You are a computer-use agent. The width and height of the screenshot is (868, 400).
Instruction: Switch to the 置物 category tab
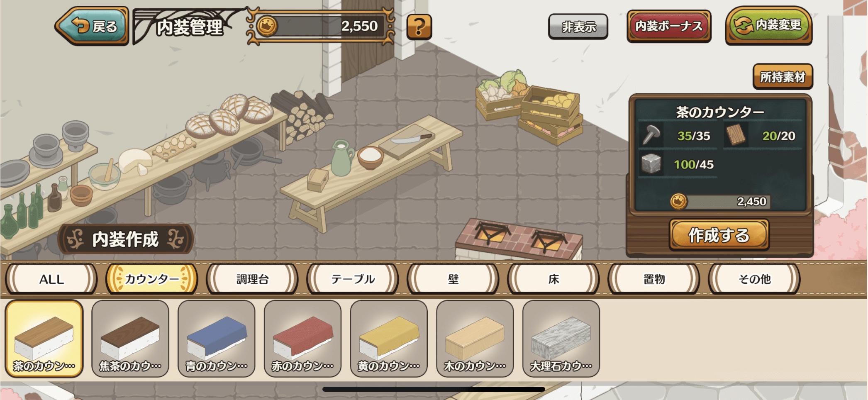click(x=654, y=279)
